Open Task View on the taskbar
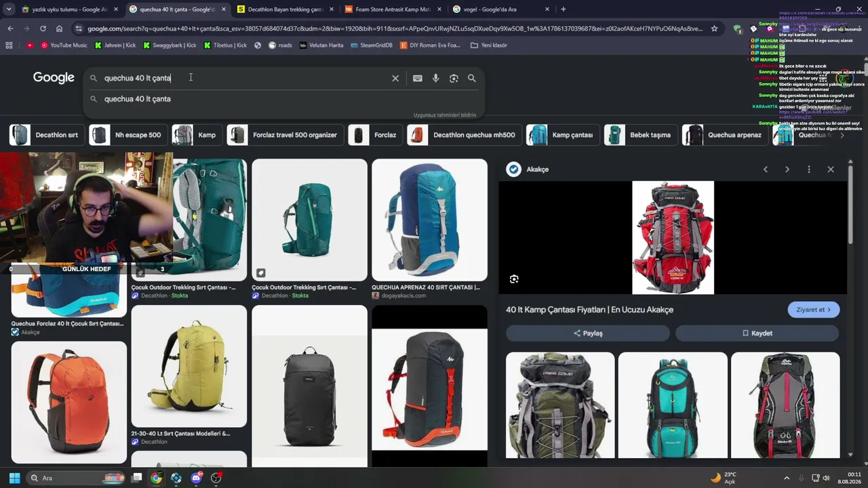Image resolution: width=868 pixels, height=488 pixels. pyautogui.click(x=136, y=478)
